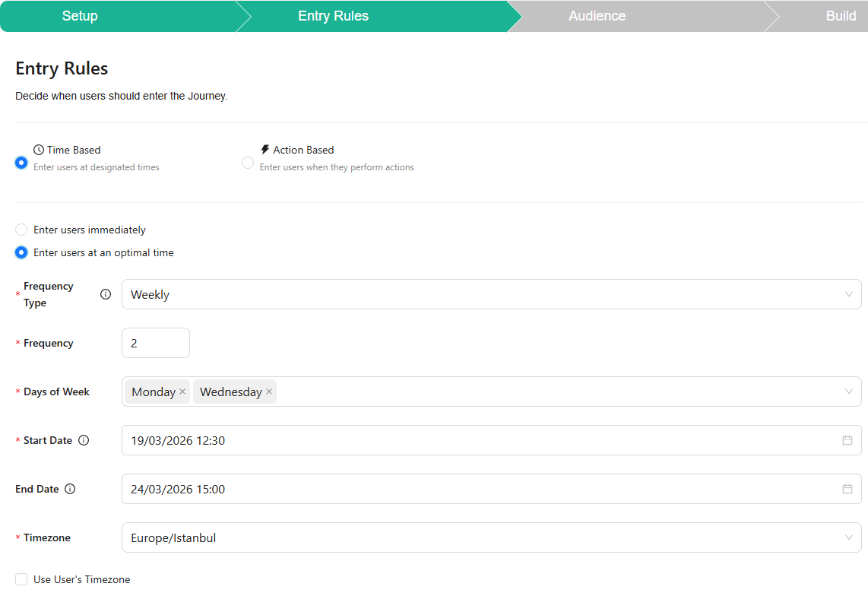Screen dimensions: 868x596
Task: Choose Enter users at an optimal time
Action: tap(21, 252)
